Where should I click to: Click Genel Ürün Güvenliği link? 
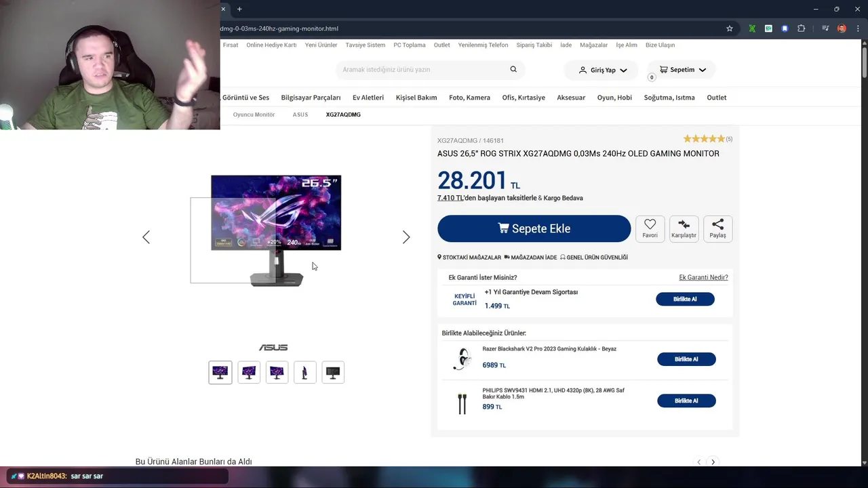[x=594, y=258]
